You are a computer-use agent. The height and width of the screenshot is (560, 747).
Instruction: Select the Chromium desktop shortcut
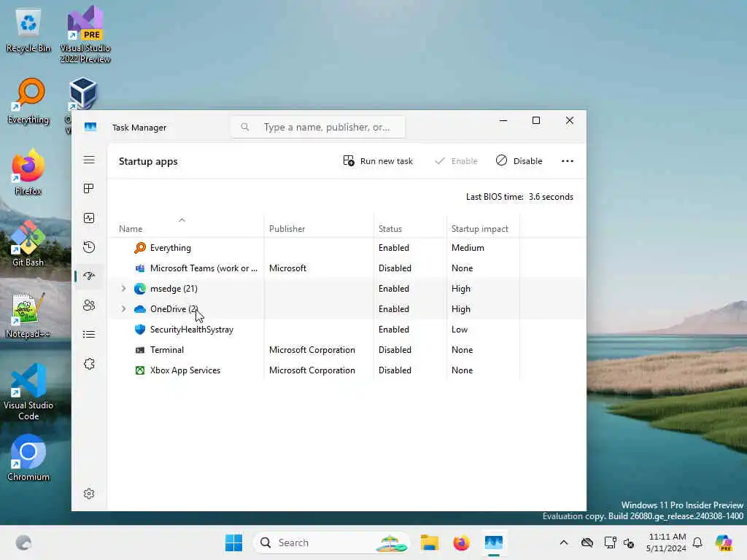tap(28, 458)
